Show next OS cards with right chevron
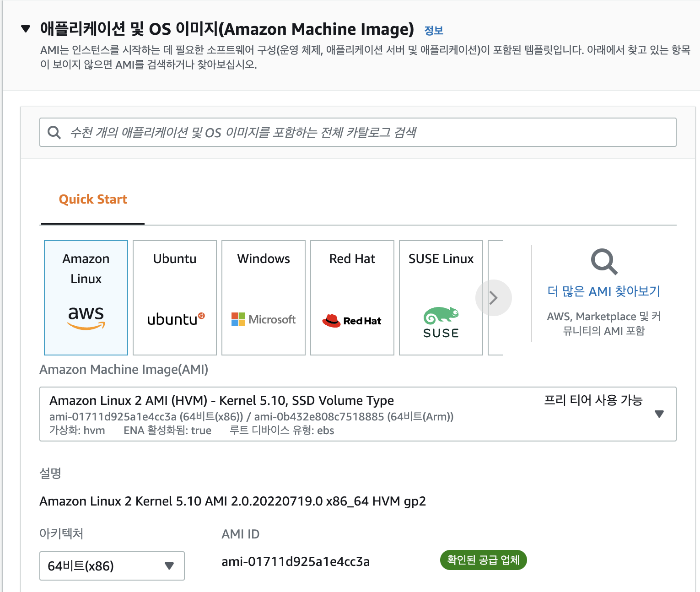This screenshot has width=700, height=592. pos(494,298)
